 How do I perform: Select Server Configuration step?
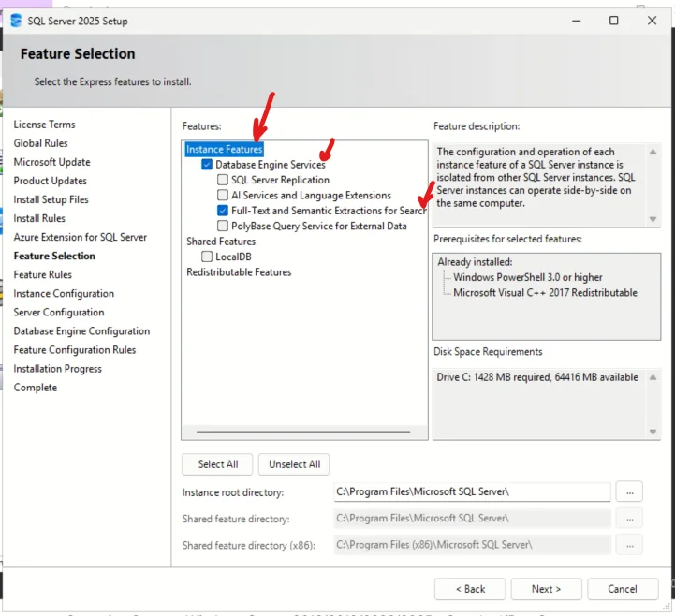coord(59,312)
